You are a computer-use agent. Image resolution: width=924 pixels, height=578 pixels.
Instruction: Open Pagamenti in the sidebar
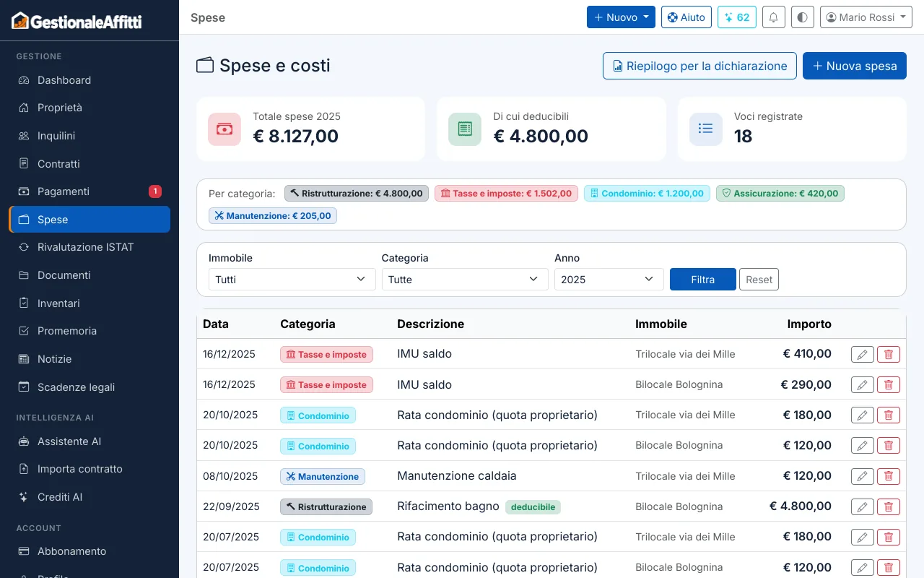click(x=90, y=191)
